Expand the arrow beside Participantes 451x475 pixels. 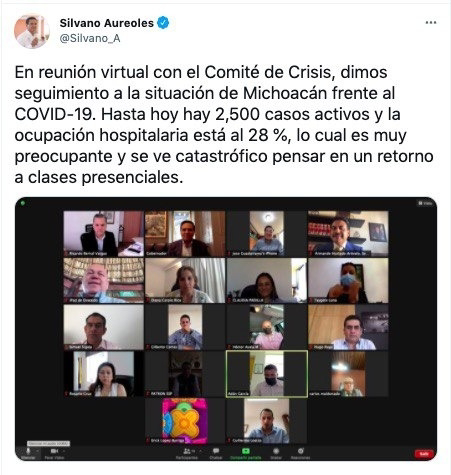coord(200,451)
